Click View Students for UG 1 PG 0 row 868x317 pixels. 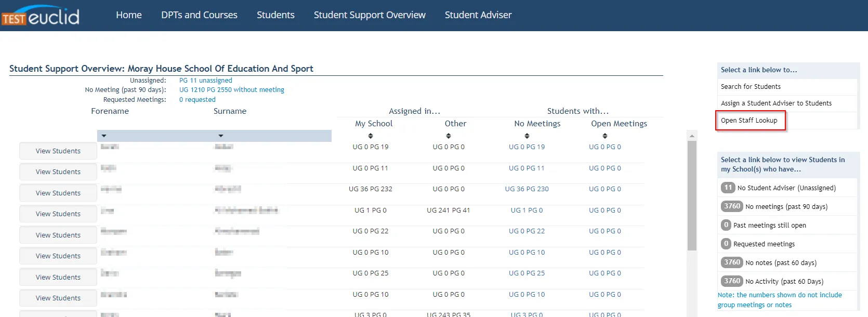point(58,214)
